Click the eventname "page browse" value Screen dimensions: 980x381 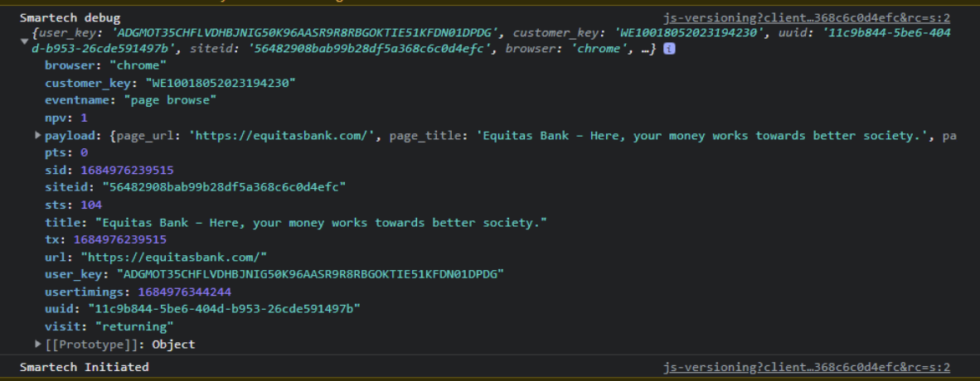point(170,100)
